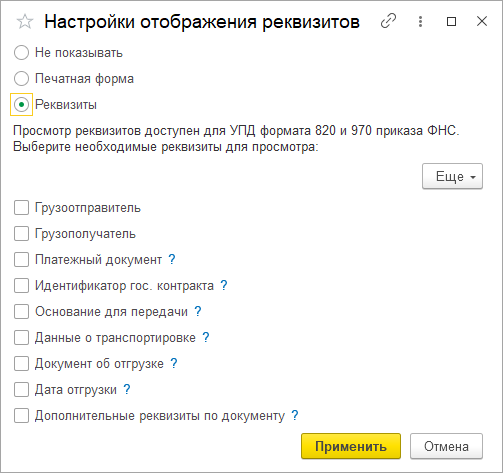The image size is (503, 473).
Task: Show help for Дополнительные реквизиты по документу
Action: click(x=295, y=415)
